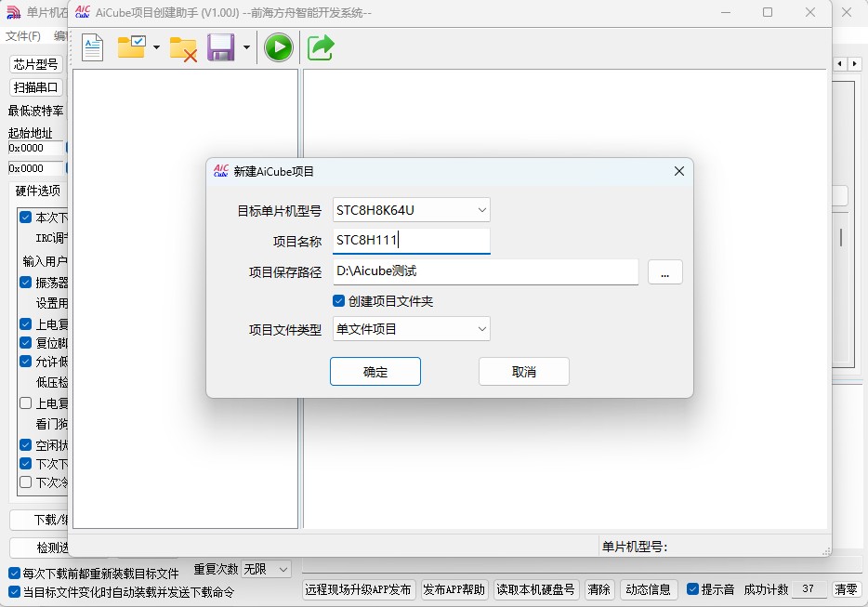Click the right scroll arrow at right edge
Image resolution: width=868 pixels, height=607 pixels.
click(x=855, y=64)
